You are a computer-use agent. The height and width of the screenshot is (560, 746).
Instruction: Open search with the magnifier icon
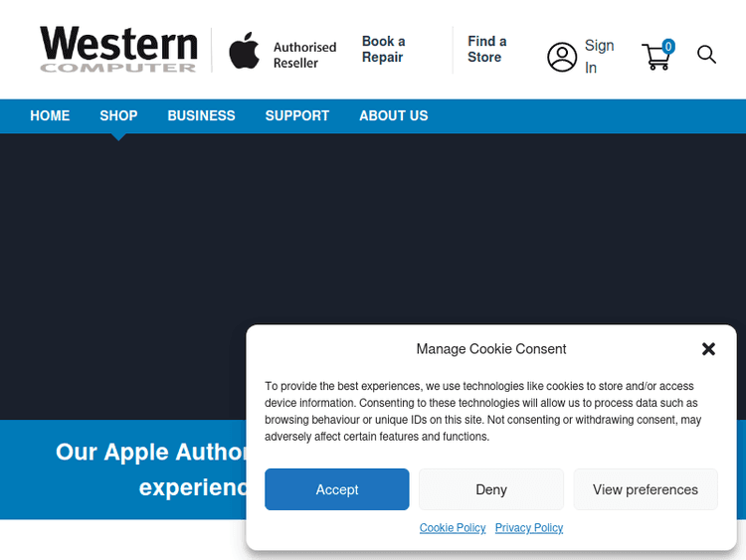click(x=706, y=55)
